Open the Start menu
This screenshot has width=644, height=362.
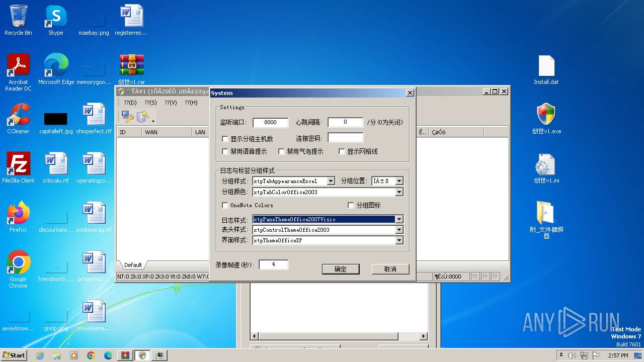click(x=14, y=355)
